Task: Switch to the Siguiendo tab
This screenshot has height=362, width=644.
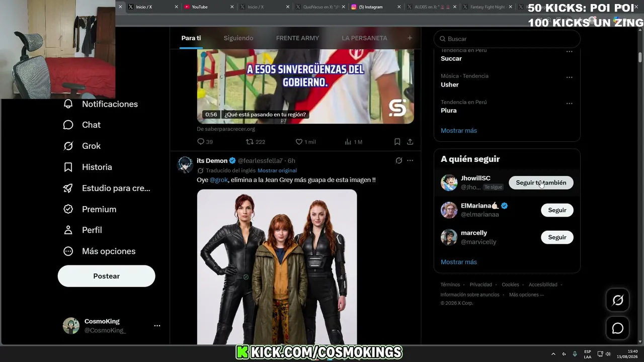Action: pyautogui.click(x=238, y=38)
